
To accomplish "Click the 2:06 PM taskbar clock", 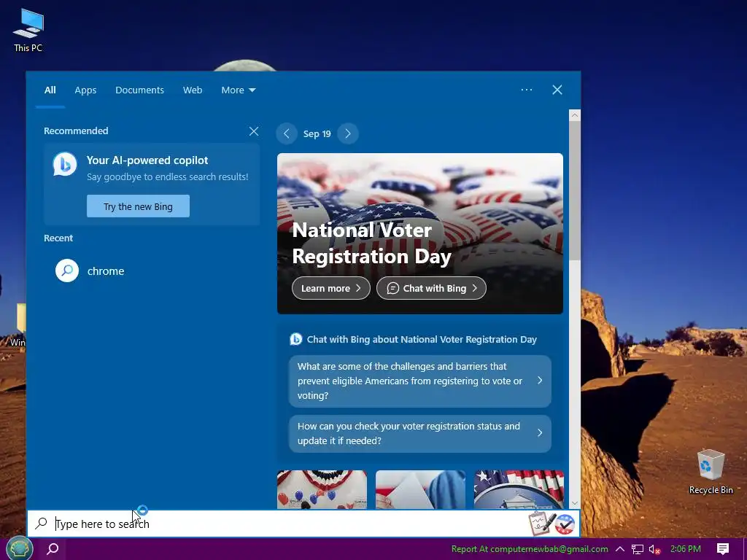I will [685, 549].
